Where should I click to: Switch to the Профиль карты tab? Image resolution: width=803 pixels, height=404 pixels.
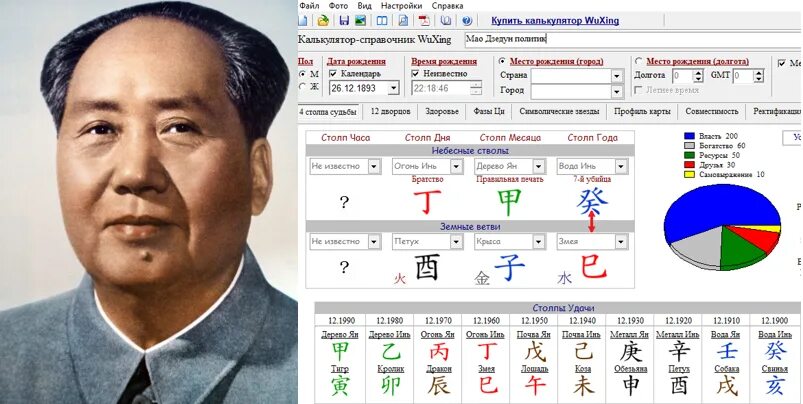tap(642, 111)
